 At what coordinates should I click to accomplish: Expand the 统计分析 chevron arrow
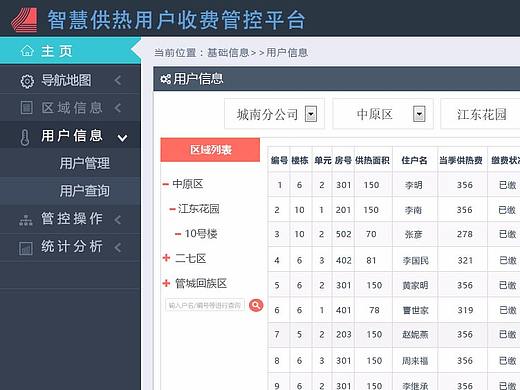(x=118, y=248)
